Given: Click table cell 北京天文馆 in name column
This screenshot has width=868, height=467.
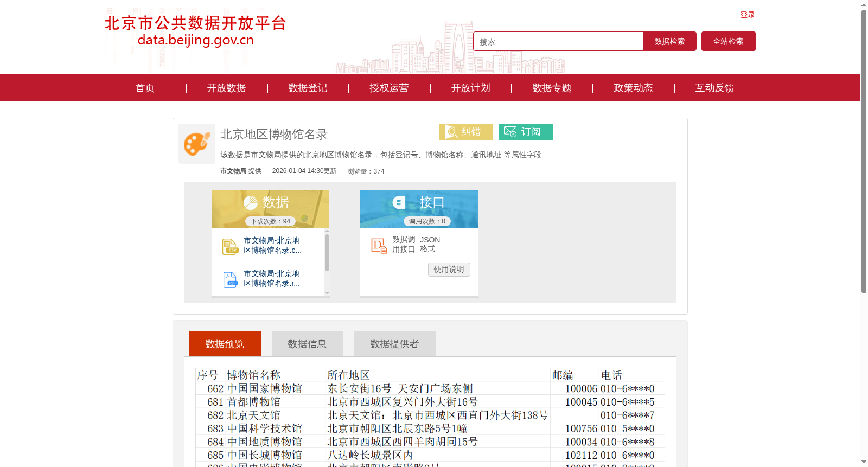Looking at the screenshot, I should [254, 415].
